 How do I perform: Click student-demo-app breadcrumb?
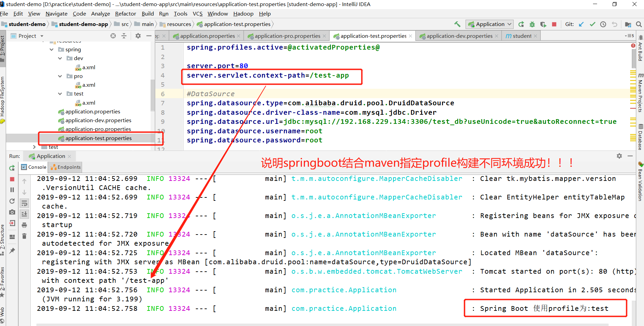(80, 24)
